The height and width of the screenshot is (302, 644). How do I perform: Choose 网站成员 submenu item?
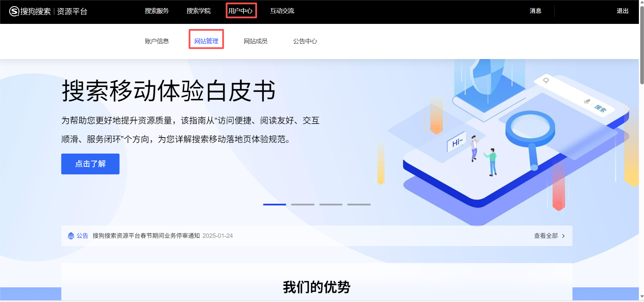click(x=256, y=41)
